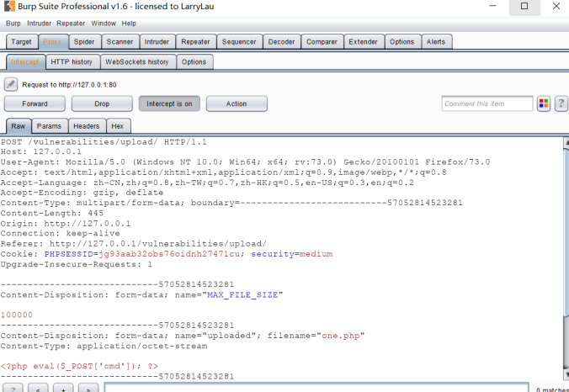Click the security cookie value medium
569x392 pixels.
point(316,254)
